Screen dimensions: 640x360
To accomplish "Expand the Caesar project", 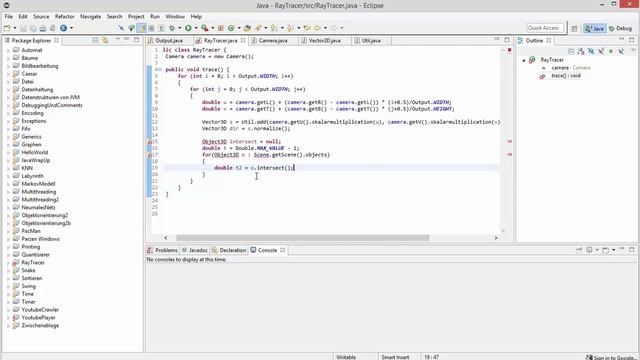I will pos(9,74).
